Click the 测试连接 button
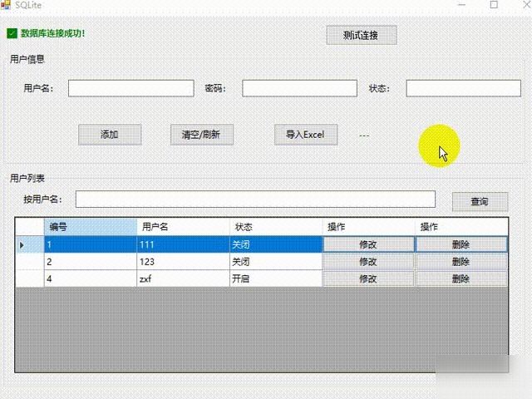The width and height of the screenshot is (532, 399). click(x=362, y=35)
